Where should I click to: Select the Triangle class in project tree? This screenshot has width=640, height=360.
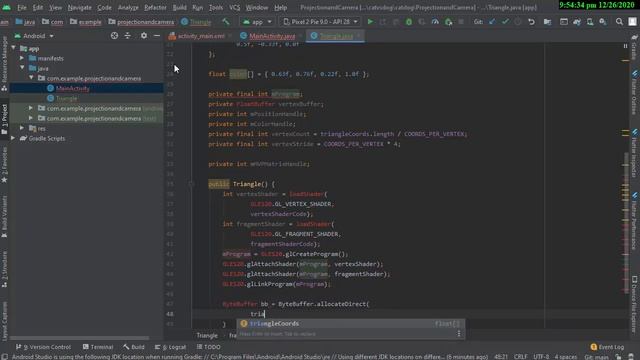tap(67, 98)
